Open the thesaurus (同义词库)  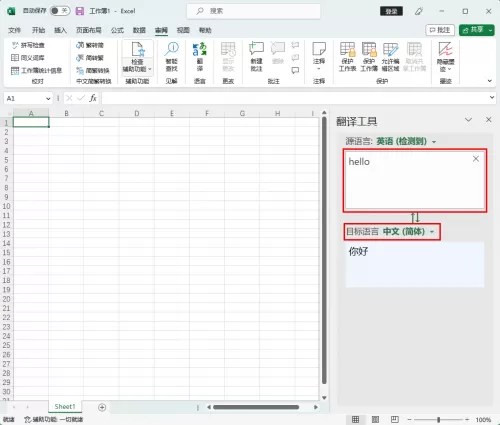point(28,58)
